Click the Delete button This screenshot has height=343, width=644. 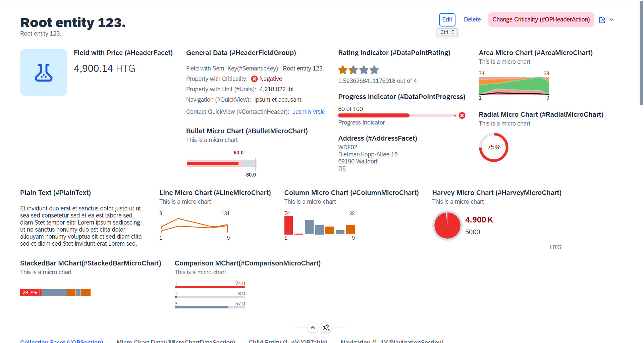[x=472, y=19]
